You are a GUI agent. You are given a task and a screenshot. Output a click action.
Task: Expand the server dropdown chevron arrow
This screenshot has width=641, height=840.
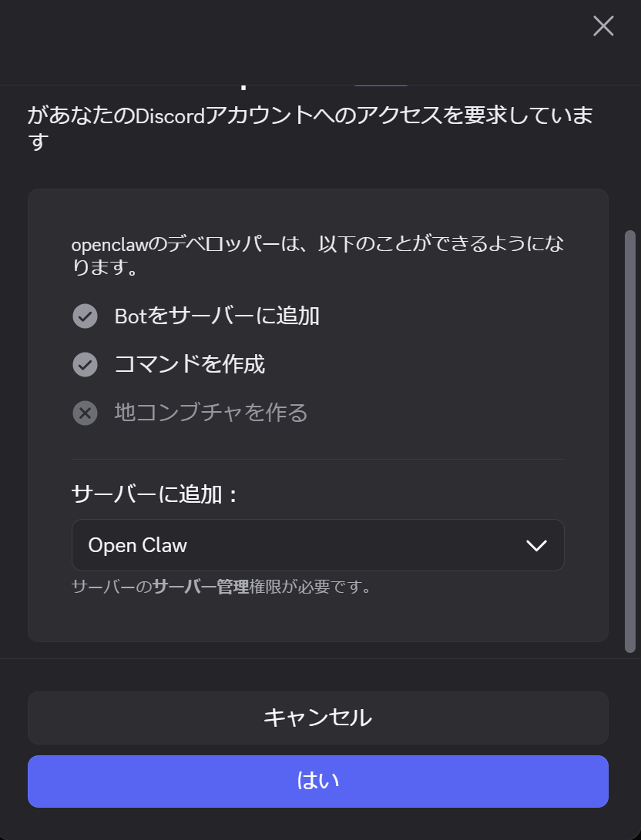coord(535,545)
